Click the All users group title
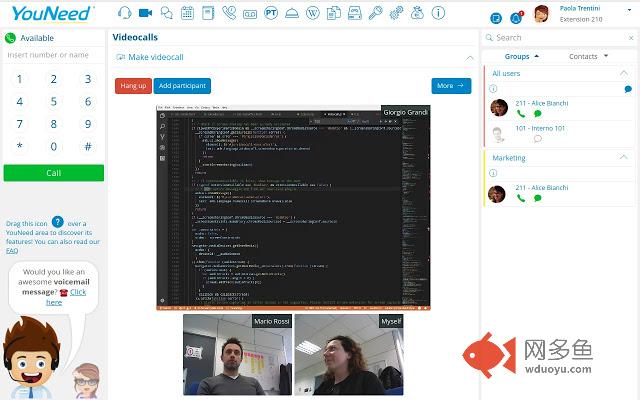The height and width of the screenshot is (400, 640). (x=506, y=73)
